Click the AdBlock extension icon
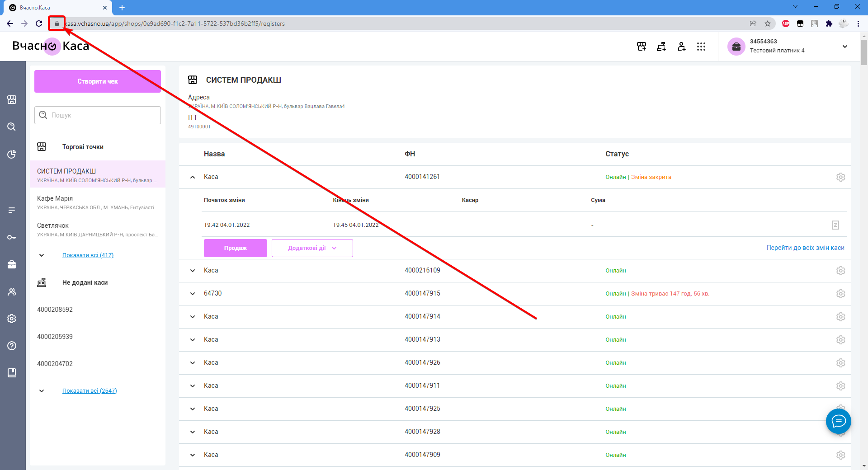The width and height of the screenshot is (868, 470). (x=786, y=23)
